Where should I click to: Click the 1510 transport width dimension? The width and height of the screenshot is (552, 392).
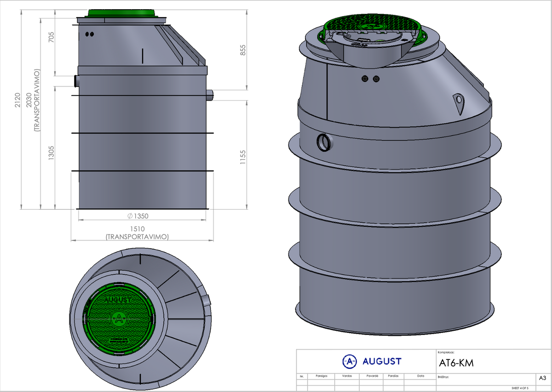pyautogui.click(x=137, y=233)
